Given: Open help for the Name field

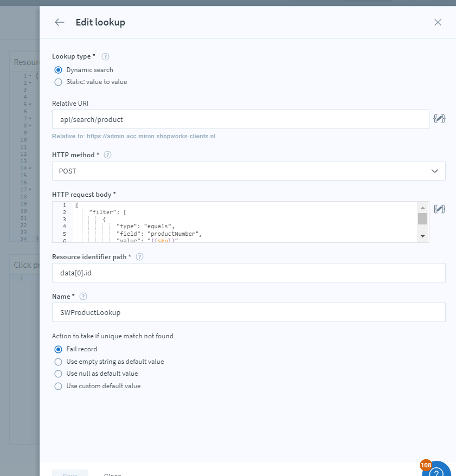Looking at the screenshot, I should [x=83, y=296].
